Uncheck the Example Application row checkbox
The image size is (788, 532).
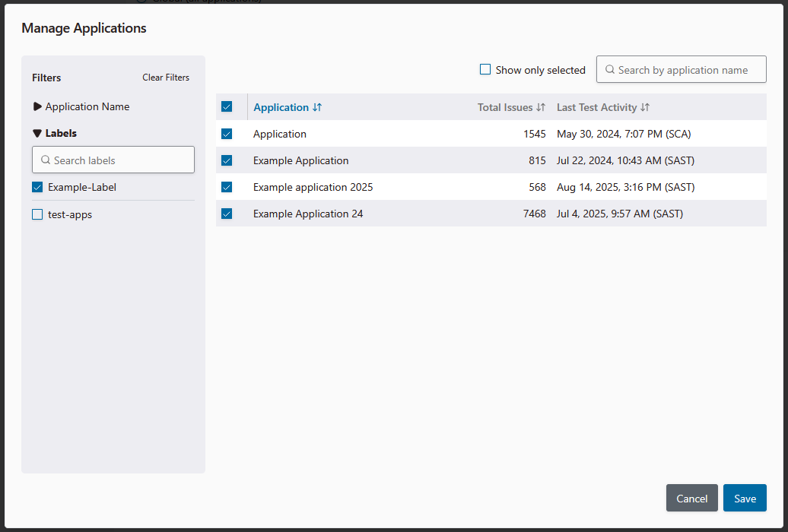coord(226,160)
